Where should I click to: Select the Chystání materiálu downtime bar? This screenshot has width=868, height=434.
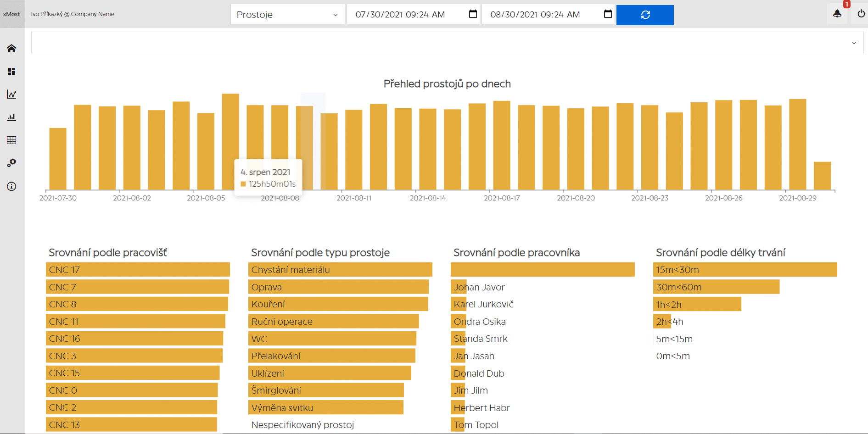340,270
